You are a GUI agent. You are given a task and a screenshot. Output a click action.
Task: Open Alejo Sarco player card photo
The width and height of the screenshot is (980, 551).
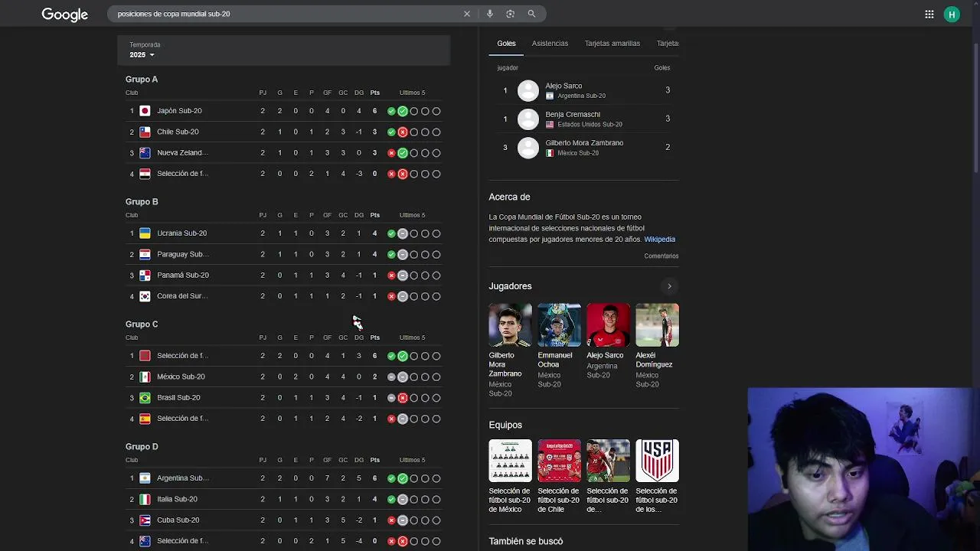(608, 325)
